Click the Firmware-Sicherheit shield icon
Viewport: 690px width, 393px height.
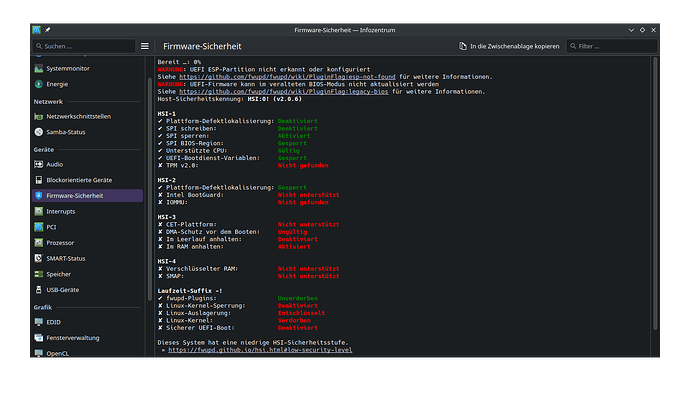pyautogui.click(x=39, y=196)
